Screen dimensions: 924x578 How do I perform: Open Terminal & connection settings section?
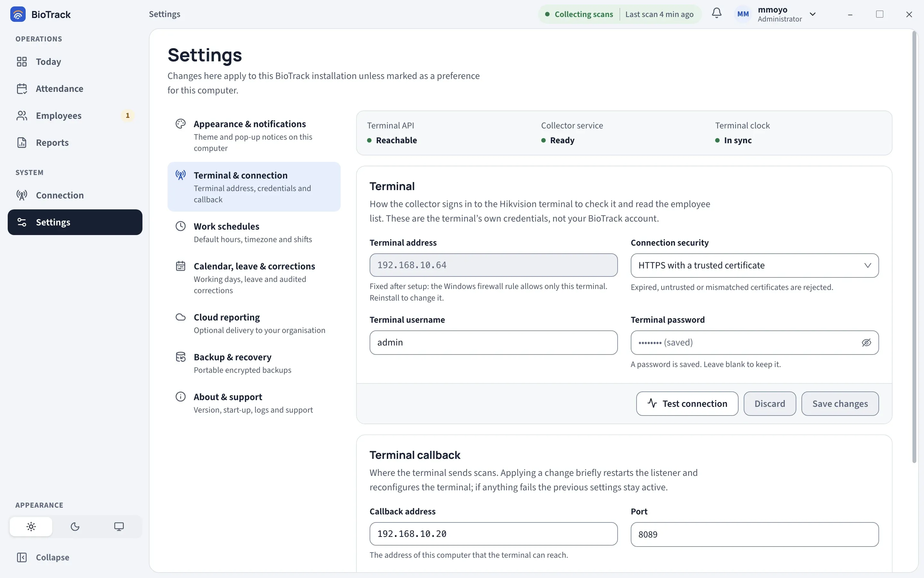(x=254, y=187)
